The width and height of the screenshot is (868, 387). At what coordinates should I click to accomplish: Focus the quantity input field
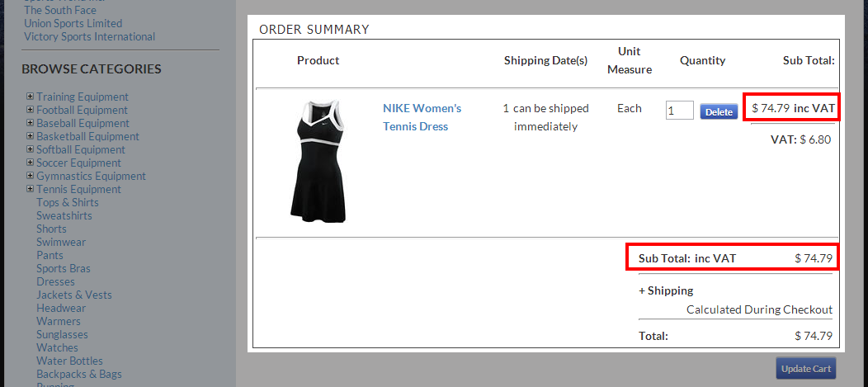[679, 111]
